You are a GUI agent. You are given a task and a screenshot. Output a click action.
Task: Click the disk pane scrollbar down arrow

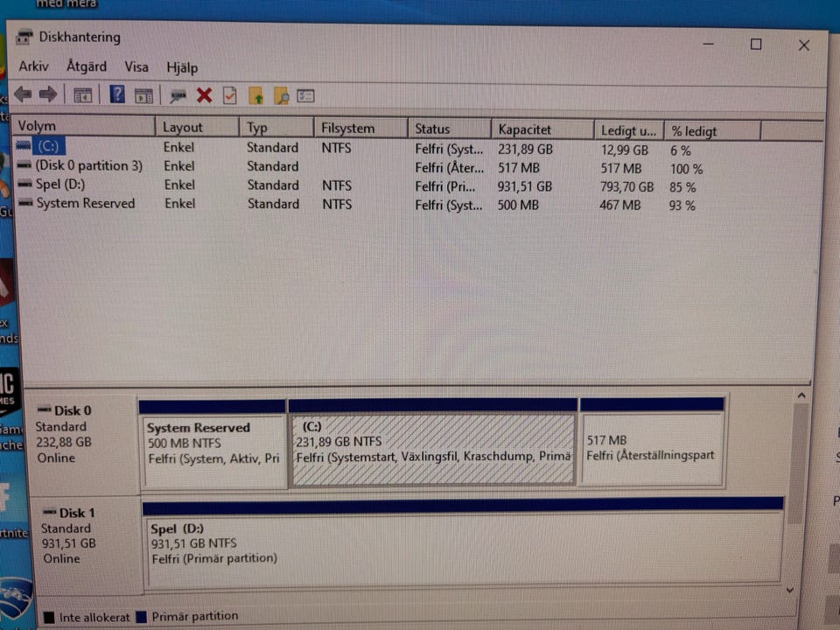[x=791, y=591]
